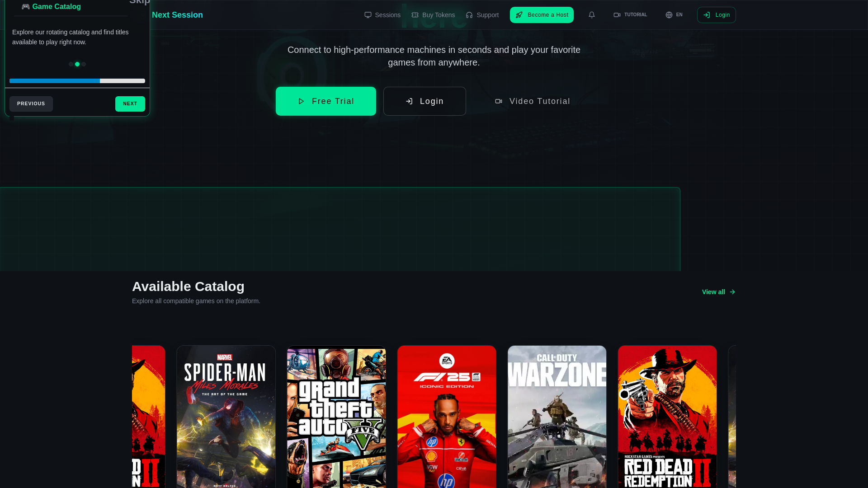This screenshot has height=488, width=868.
Task: Go to NEXT tour step
Action: (130, 104)
